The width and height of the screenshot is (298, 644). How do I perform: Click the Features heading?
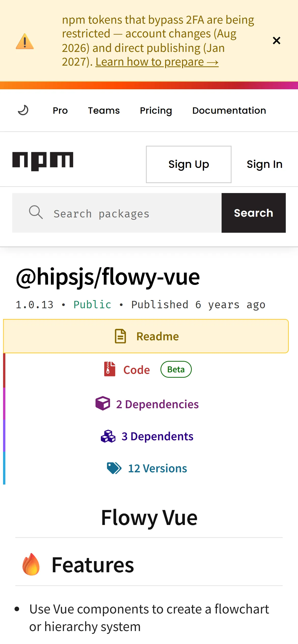point(93,565)
